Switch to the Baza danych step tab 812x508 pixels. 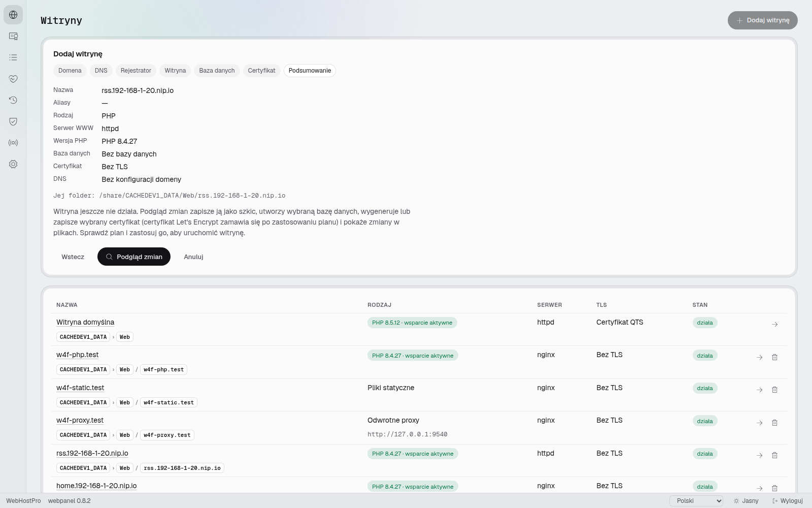pyautogui.click(x=217, y=71)
